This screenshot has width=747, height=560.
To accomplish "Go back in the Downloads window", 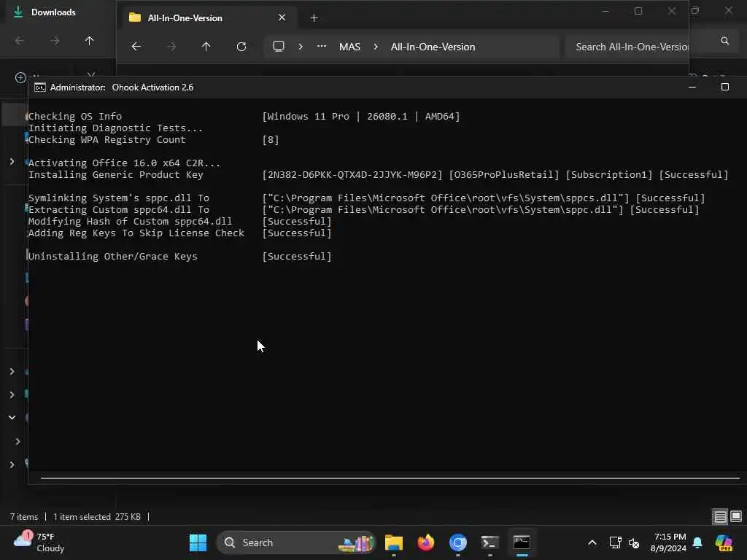I will (x=20, y=41).
